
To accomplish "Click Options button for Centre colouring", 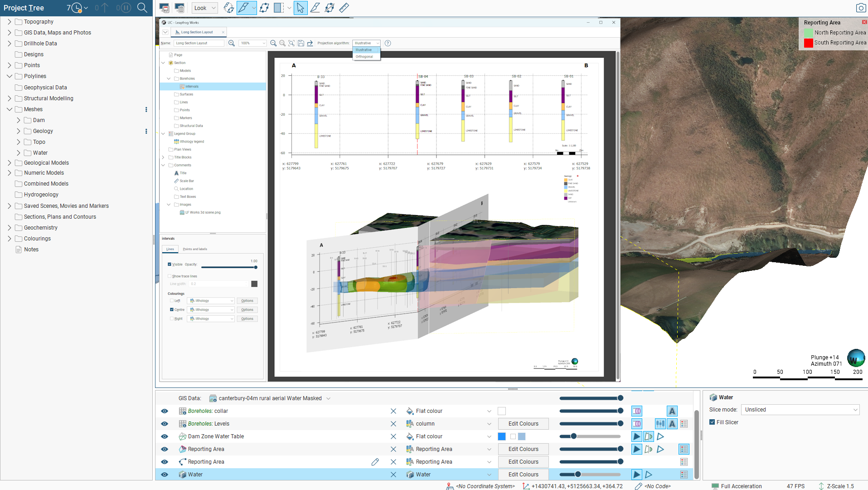I will [247, 310].
